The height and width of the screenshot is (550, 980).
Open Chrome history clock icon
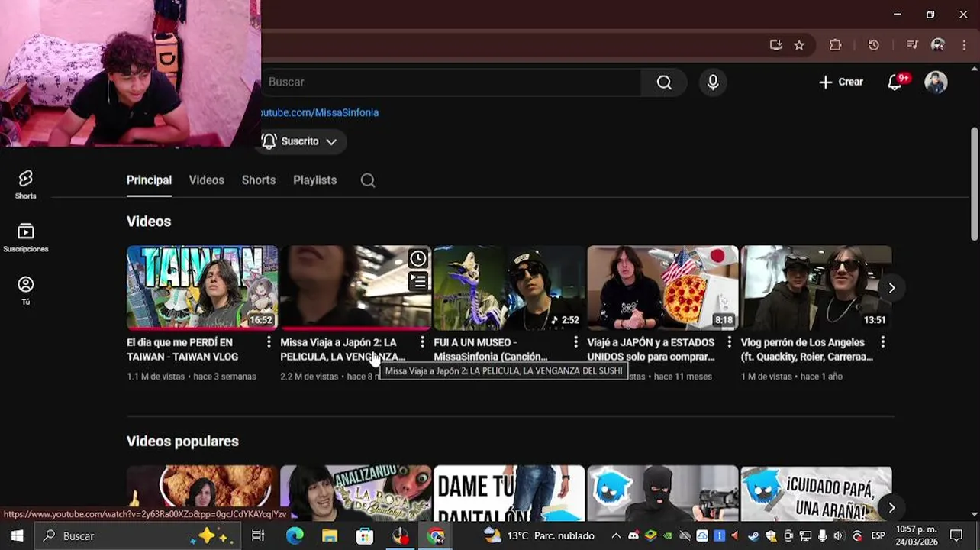click(874, 45)
